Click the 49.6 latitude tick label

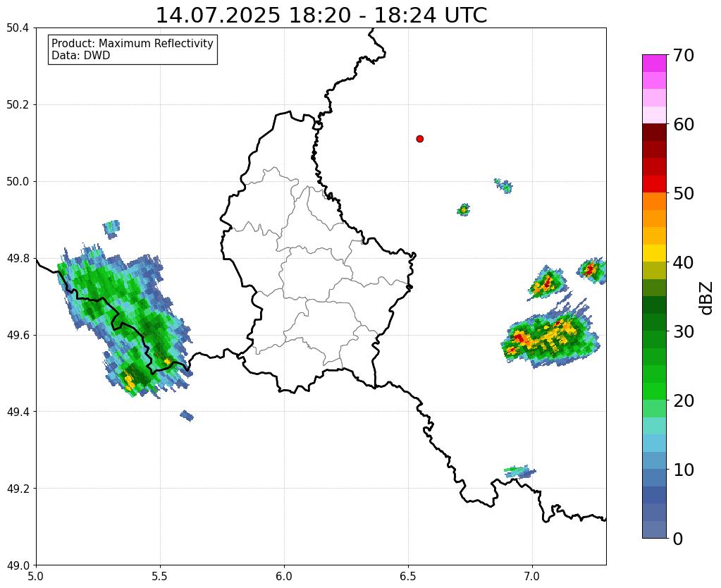pos(18,336)
